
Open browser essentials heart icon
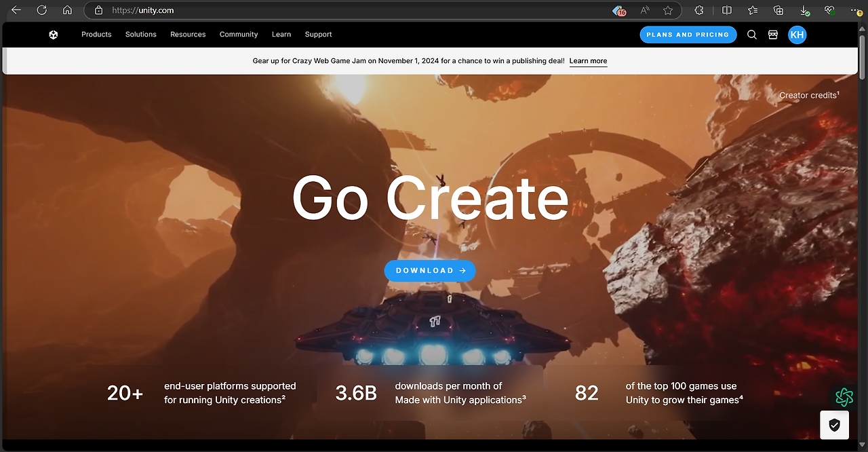tap(829, 10)
